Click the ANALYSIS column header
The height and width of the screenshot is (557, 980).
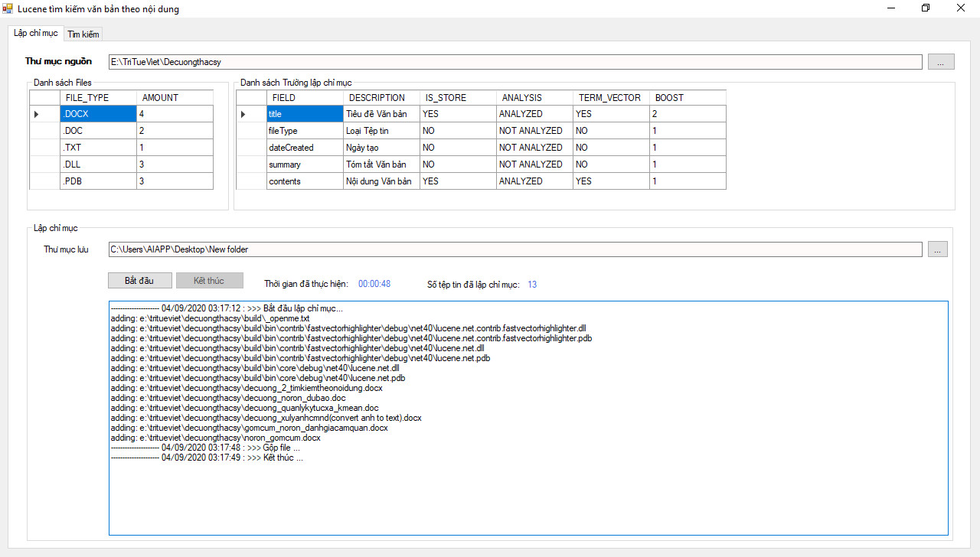pyautogui.click(x=535, y=98)
